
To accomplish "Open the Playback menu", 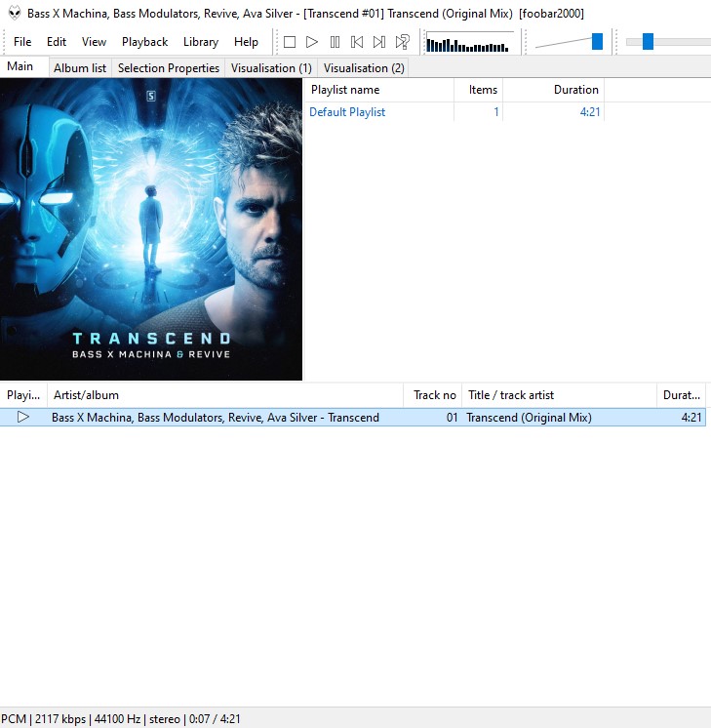I will point(144,42).
